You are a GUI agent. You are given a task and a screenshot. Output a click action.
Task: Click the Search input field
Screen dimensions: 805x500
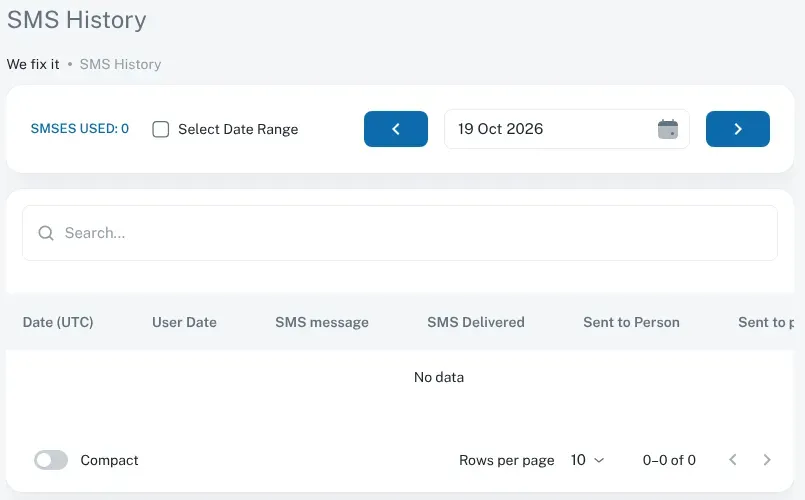[399, 233]
